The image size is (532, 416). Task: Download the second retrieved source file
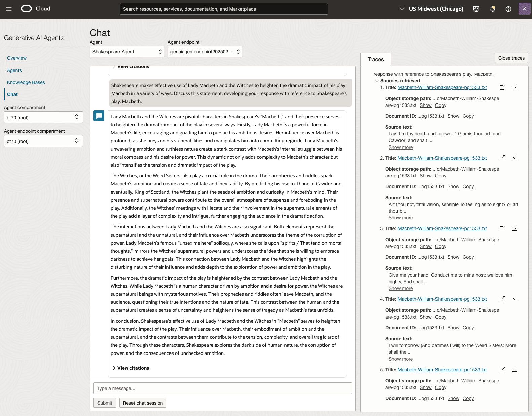pyautogui.click(x=515, y=158)
